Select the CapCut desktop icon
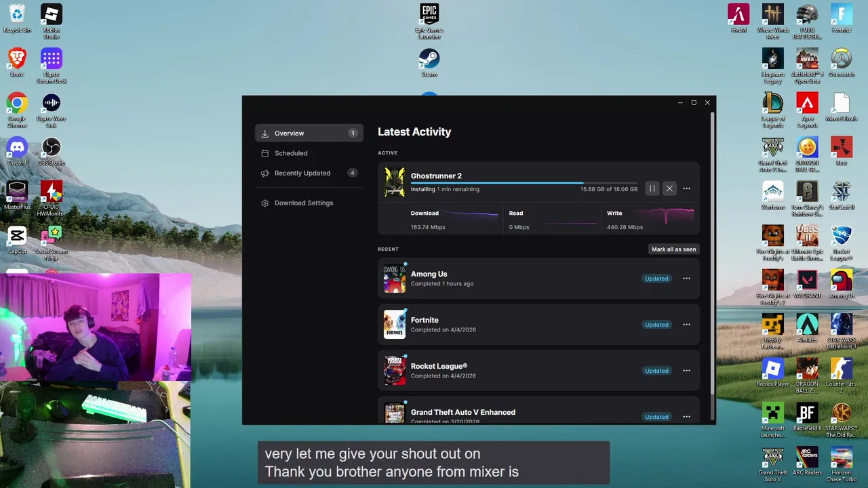The image size is (868, 488). [x=17, y=239]
